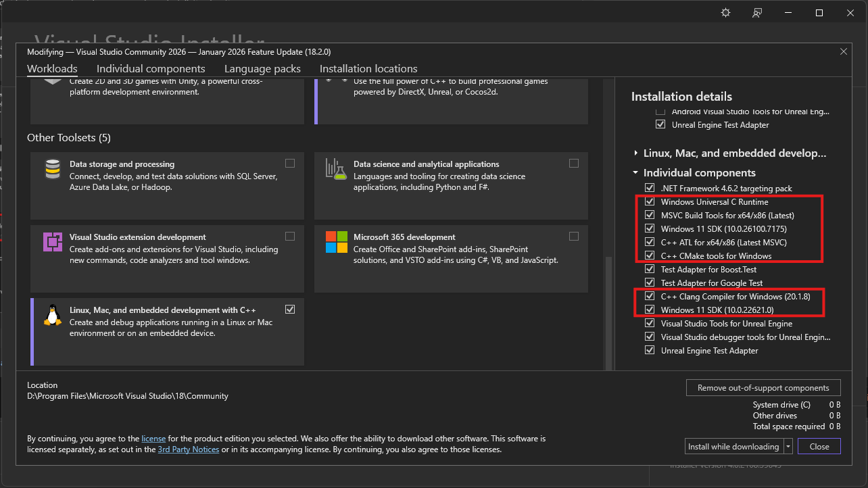Viewport: 868px width, 488px height.
Task: Enable the Data storage and processing workload checkbox
Action: 290,163
